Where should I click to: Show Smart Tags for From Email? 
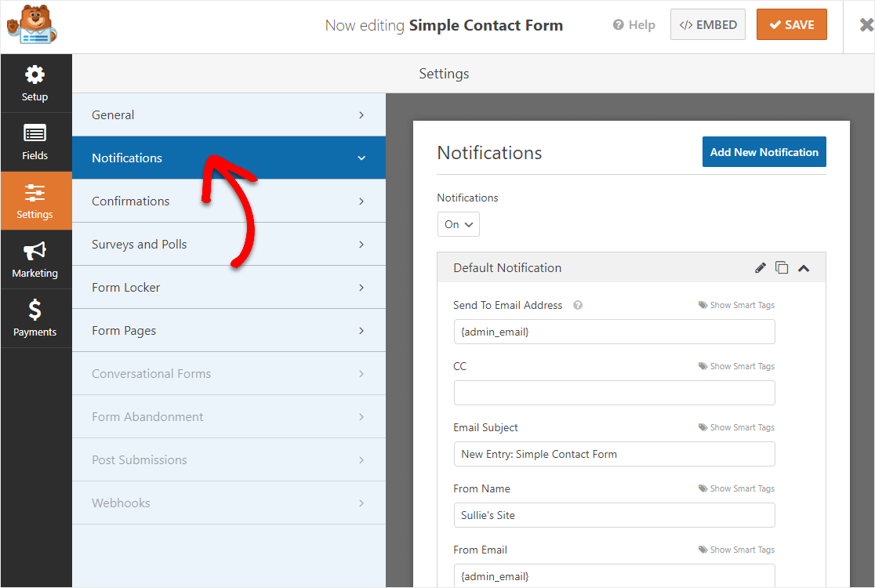point(736,550)
